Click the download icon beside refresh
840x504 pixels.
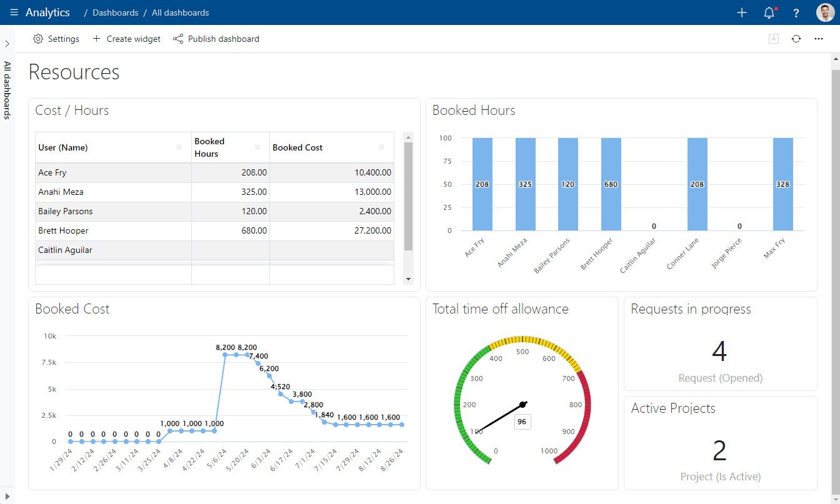tap(774, 39)
